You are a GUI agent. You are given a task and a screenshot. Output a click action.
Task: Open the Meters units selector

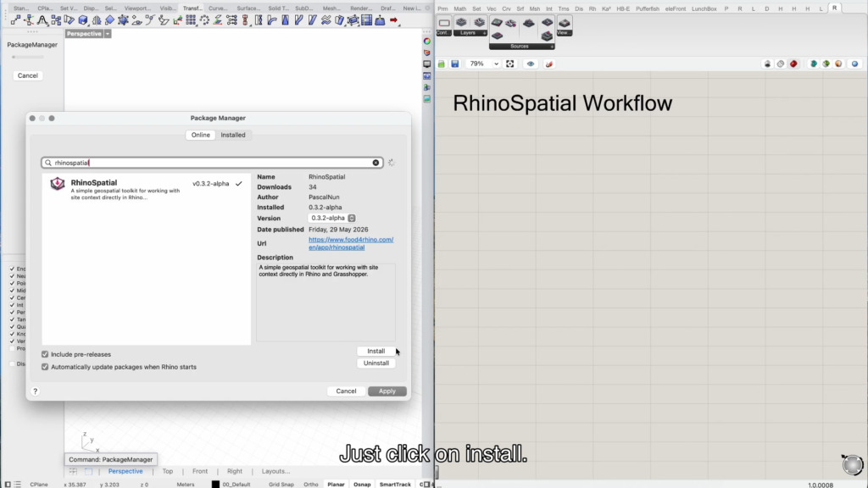186,484
